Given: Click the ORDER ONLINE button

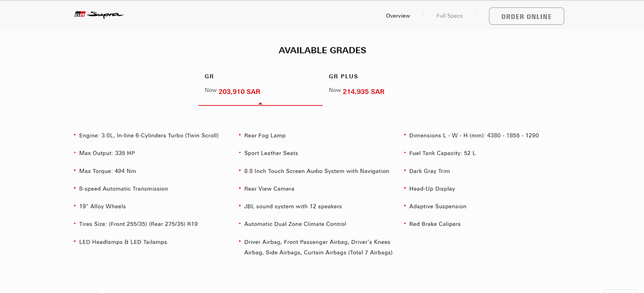Looking at the screenshot, I should pyautogui.click(x=526, y=16).
